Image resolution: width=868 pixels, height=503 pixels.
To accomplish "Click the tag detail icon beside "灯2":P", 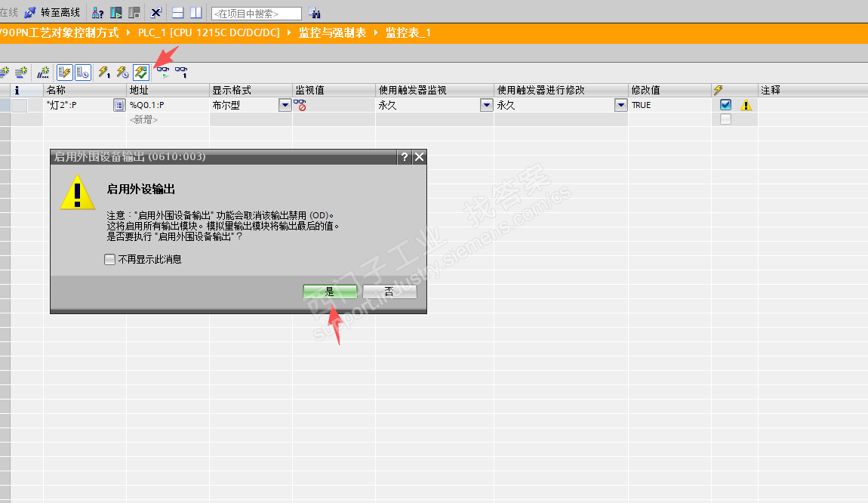I will [x=119, y=105].
